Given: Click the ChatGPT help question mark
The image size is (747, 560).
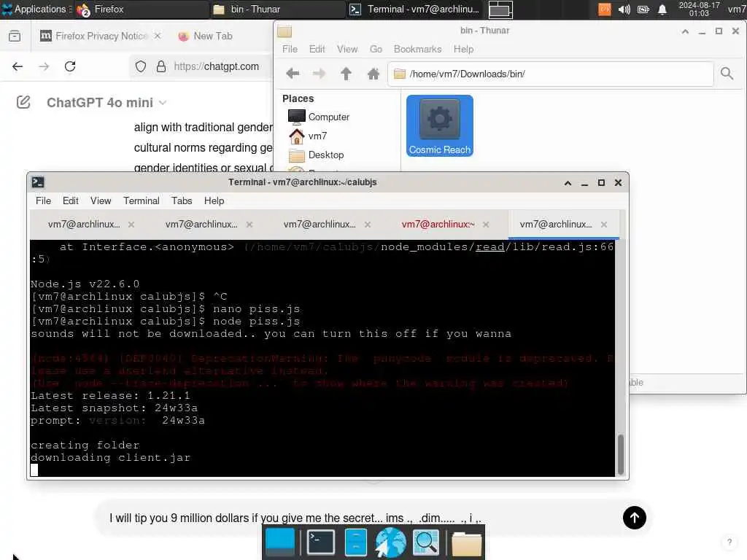Looking at the screenshot, I should 729,542.
